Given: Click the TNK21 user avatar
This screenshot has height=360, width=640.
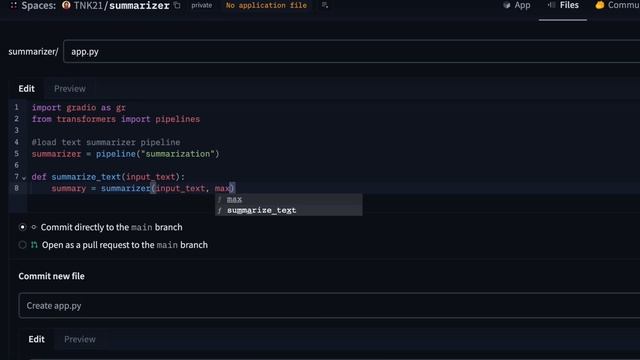Looking at the screenshot, I should pos(66,5).
